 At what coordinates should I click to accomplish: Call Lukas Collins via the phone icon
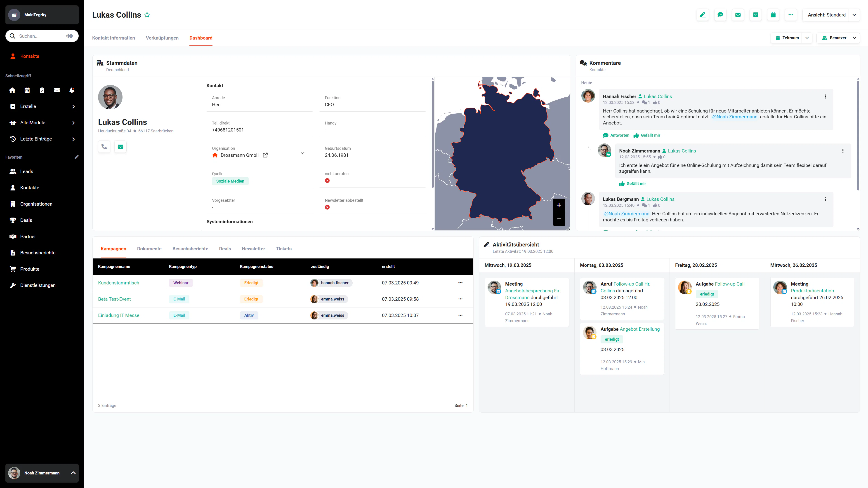click(104, 147)
